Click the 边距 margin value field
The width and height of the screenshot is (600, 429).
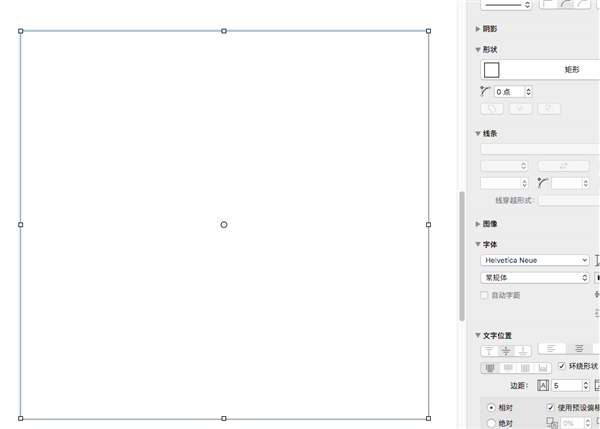click(x=565, y=385)
